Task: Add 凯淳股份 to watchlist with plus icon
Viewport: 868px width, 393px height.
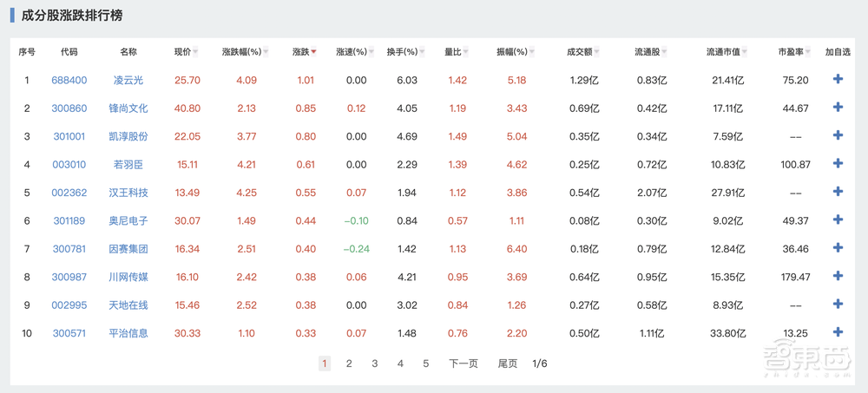Action: point(838,135)
